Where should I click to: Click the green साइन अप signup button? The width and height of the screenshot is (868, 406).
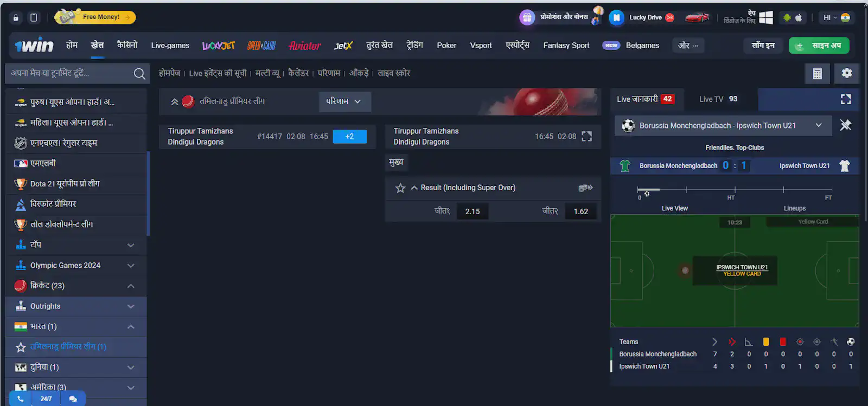point(819,46)
